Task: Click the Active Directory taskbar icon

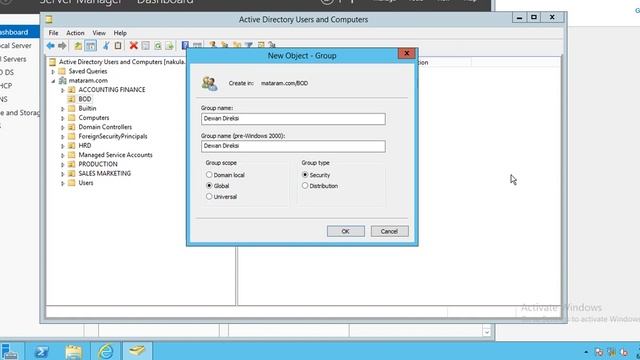Action: tap(137, 351)
